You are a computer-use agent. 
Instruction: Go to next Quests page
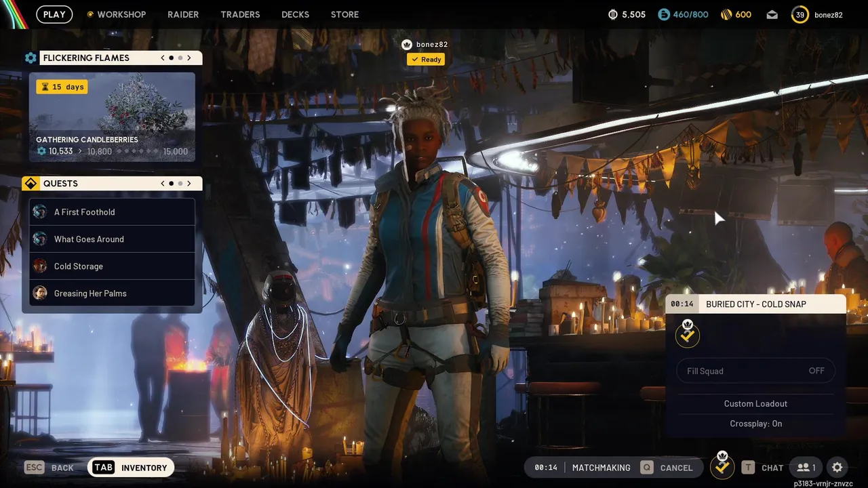click(x=189, y=183)
